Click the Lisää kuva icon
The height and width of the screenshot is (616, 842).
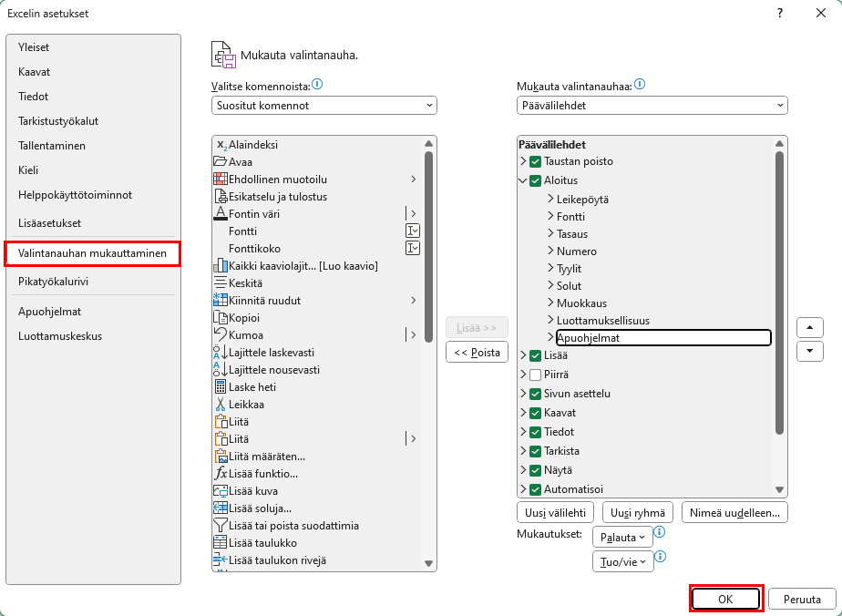(221, 491)
